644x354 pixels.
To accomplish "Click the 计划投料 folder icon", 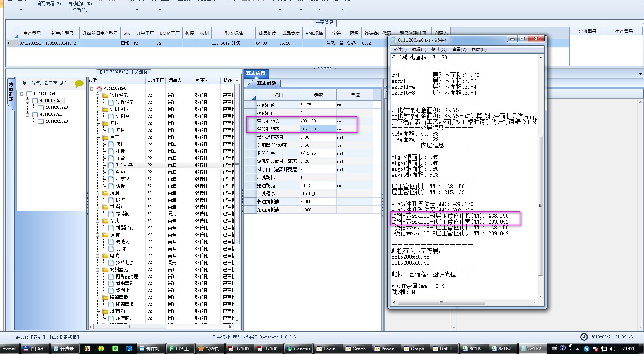I will (106, 109).
